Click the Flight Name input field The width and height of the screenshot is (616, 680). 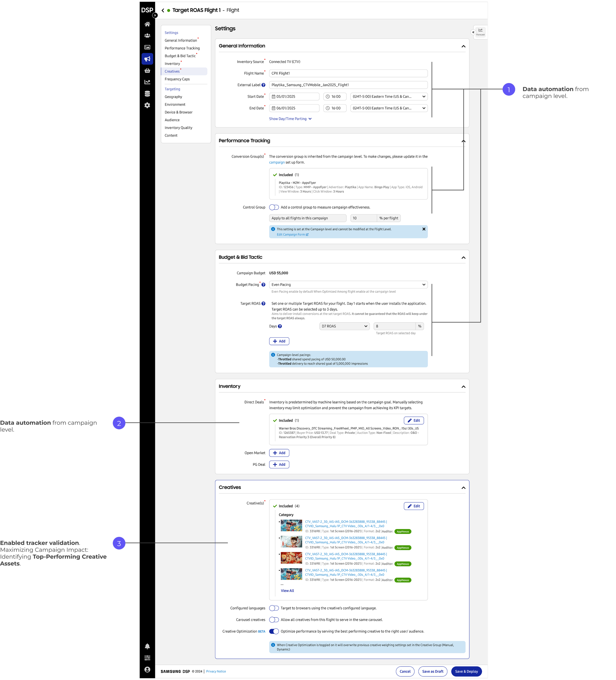[348, 73]
